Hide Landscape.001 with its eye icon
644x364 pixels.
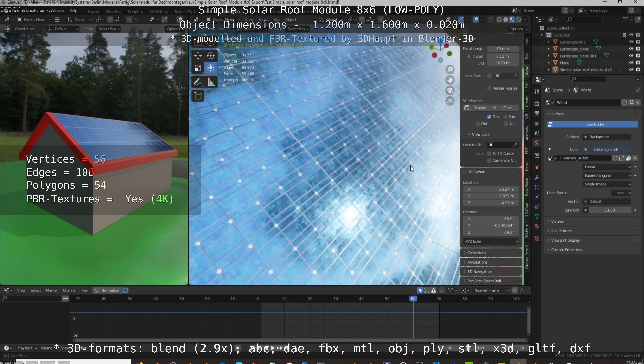[631, 42]
